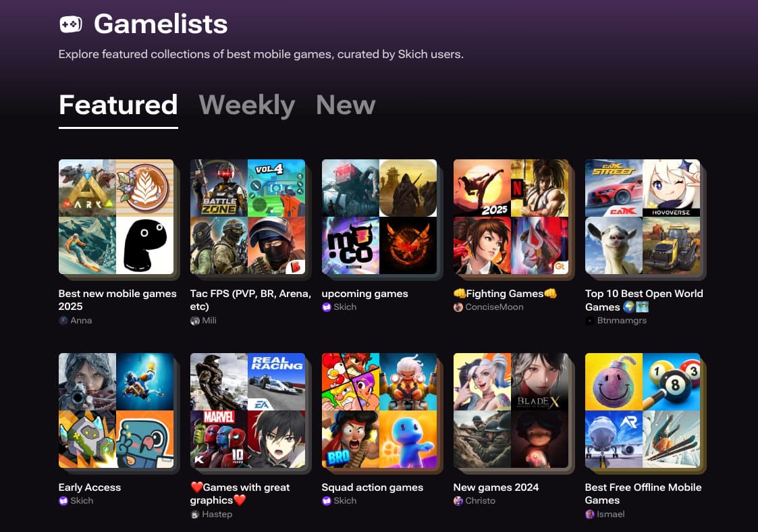This screenshot has width=758, height=532.
Task: Open the ARK game icon thumbnail
Action: (x=87, y=188)
